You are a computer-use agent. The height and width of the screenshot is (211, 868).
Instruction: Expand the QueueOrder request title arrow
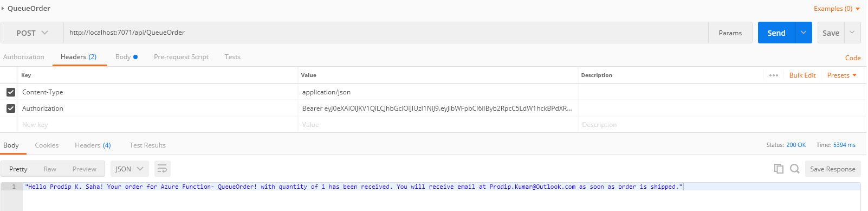coord(3,9)
